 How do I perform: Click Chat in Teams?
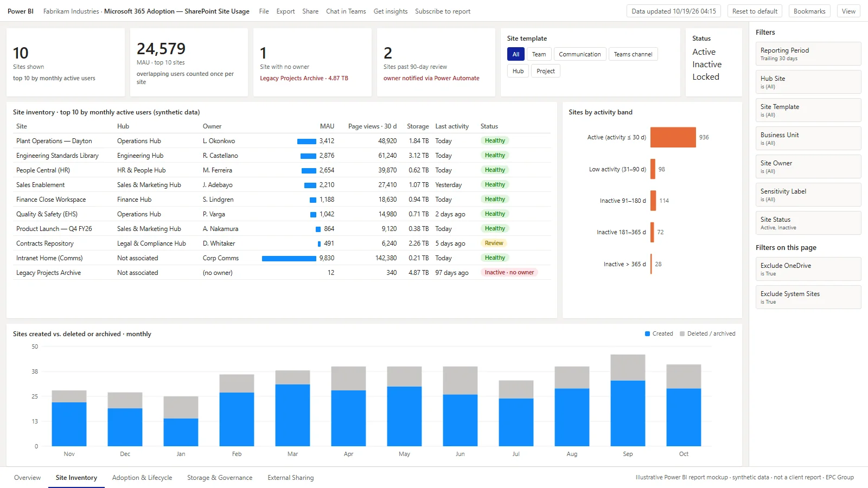tap(346, 11)
